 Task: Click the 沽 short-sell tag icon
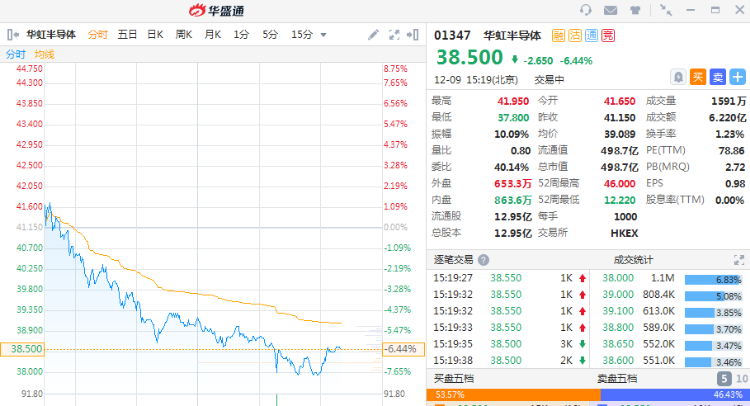tap(575, 35)
